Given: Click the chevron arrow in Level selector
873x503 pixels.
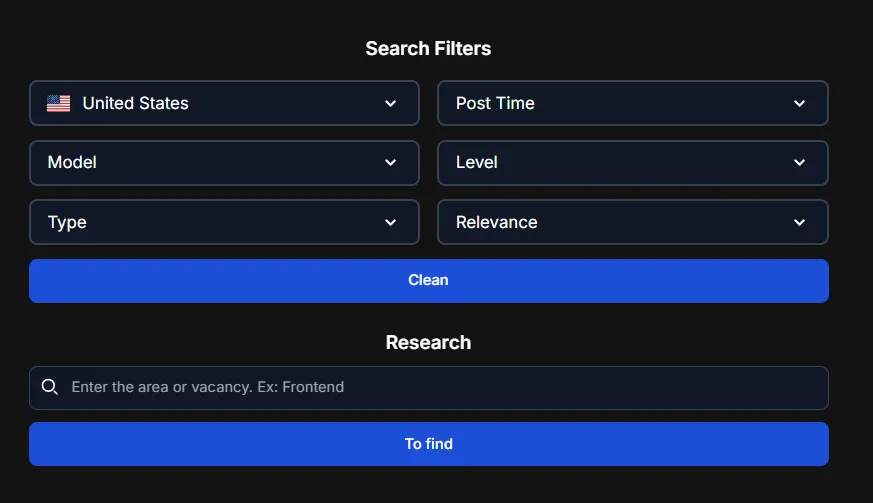Looking at the screenshot, I should coord(800,163).
